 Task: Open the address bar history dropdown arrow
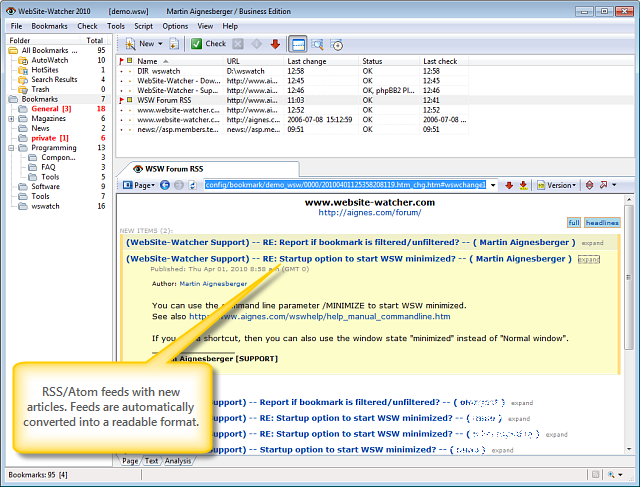(x=493, y=185)
